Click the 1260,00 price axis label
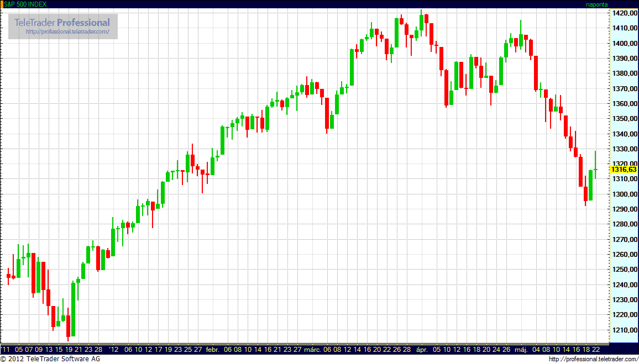 (x=625, y=254)
